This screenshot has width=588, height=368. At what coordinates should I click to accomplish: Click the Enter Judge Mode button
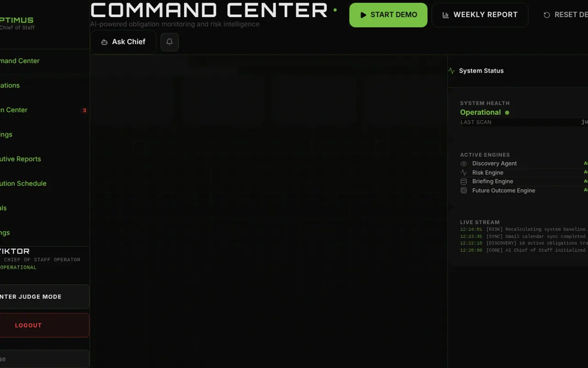44,297
